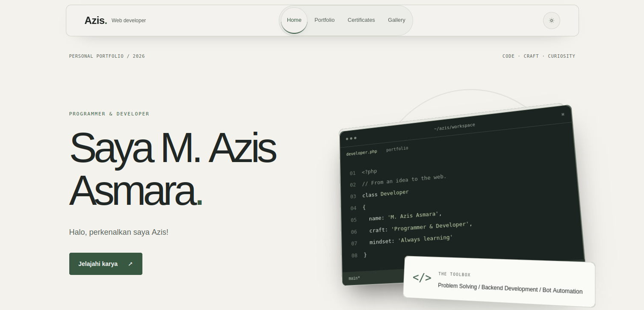Go to the Portfolio page

325,20
